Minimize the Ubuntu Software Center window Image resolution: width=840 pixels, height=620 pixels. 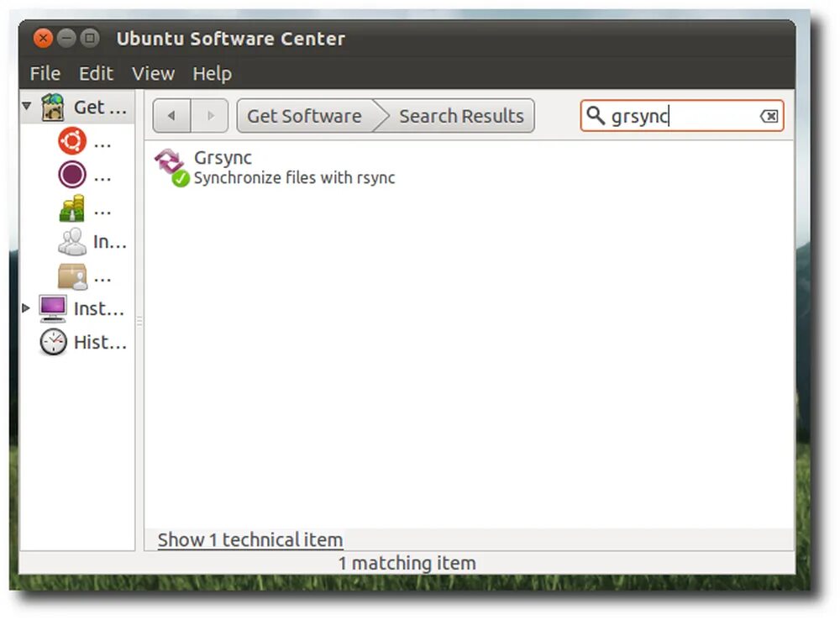(66, 38)
